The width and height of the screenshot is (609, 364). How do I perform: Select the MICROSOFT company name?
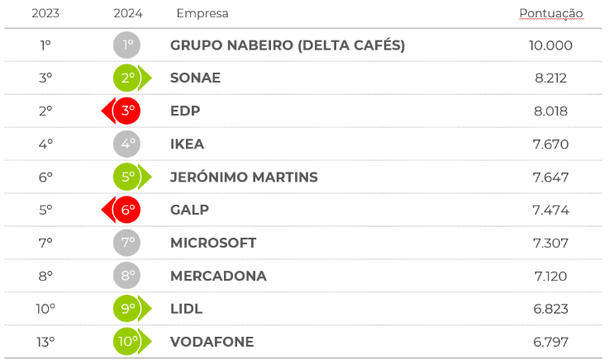pyautogui.click(x=213, y=243)
